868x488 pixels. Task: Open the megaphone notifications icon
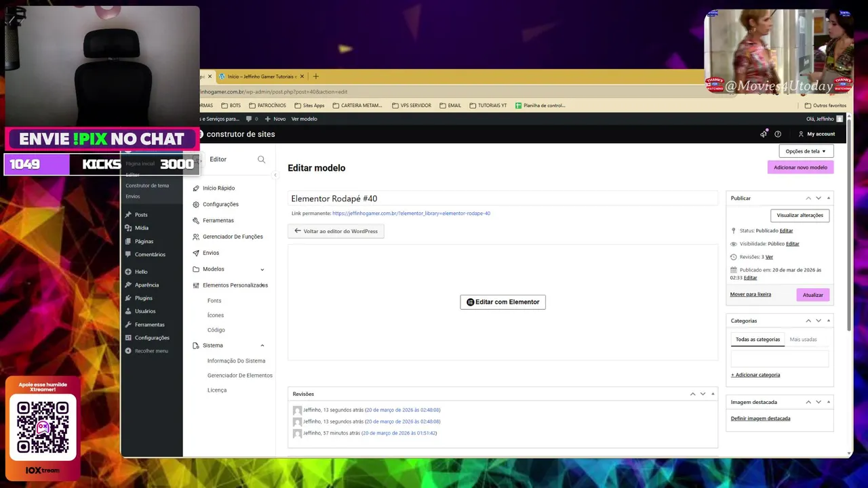(764, 134)
